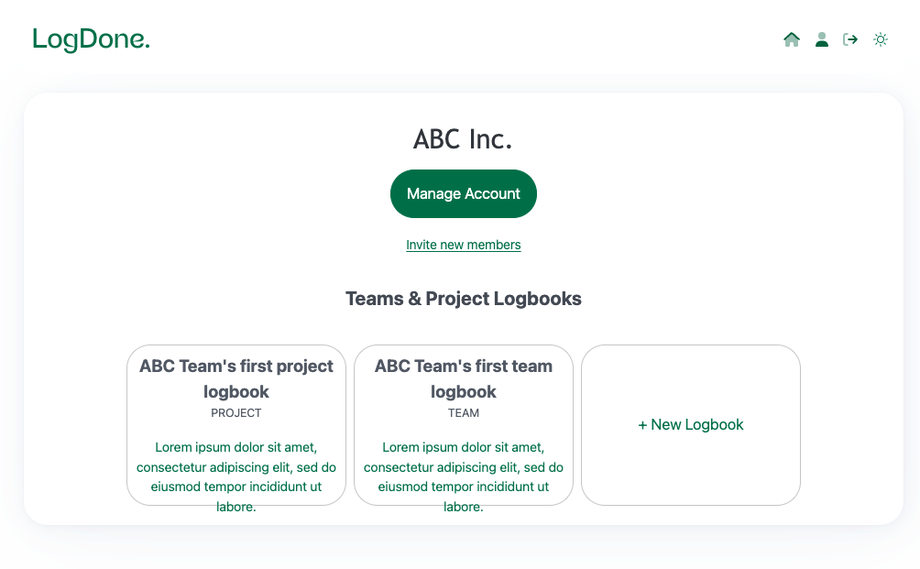The width and height of the screenshot is (920, 569).
Task: Create a logbook via + New Logbook
Action: pos(691,425)
